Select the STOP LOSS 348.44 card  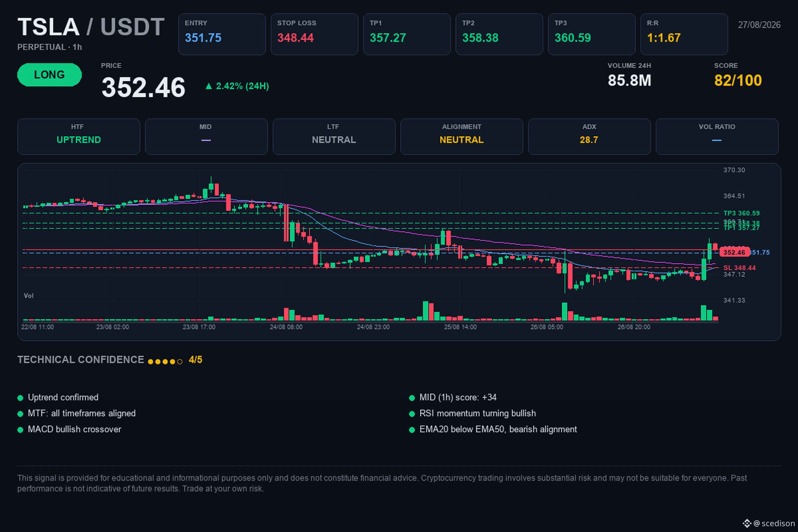tap(314, 34)
